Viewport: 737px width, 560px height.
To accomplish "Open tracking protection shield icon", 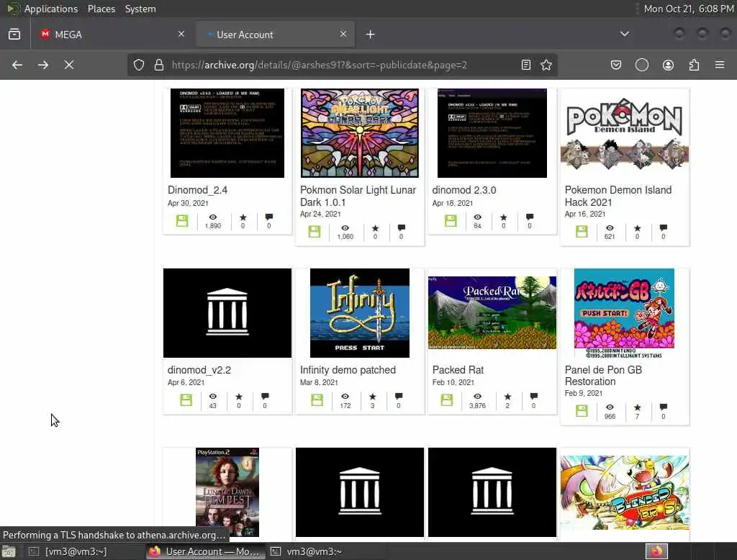I will [x=139, y=65].
